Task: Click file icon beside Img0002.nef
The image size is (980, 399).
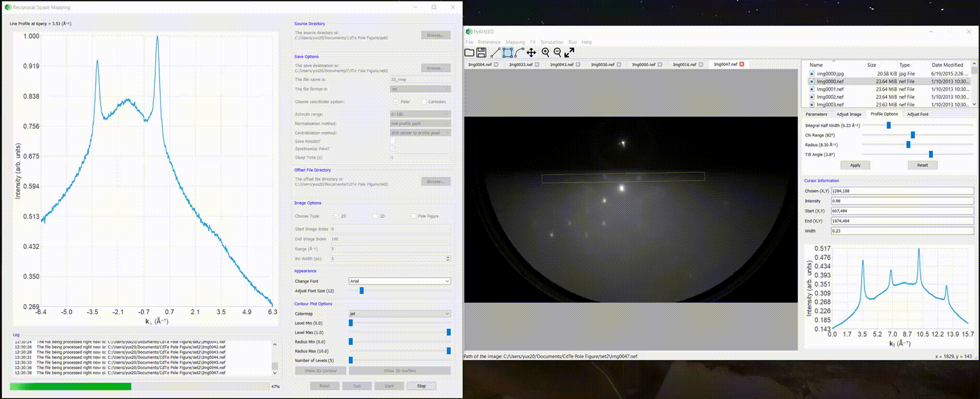Action: pyautogui.click(x=812, y=96)
